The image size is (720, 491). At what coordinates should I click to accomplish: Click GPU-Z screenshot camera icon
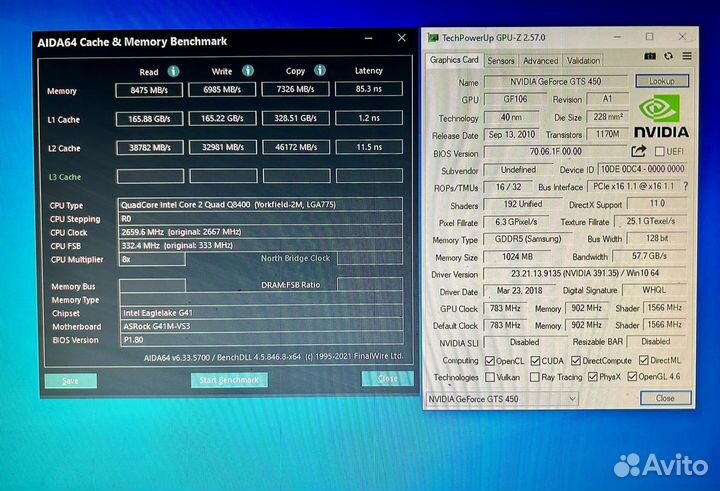[650, 56]
